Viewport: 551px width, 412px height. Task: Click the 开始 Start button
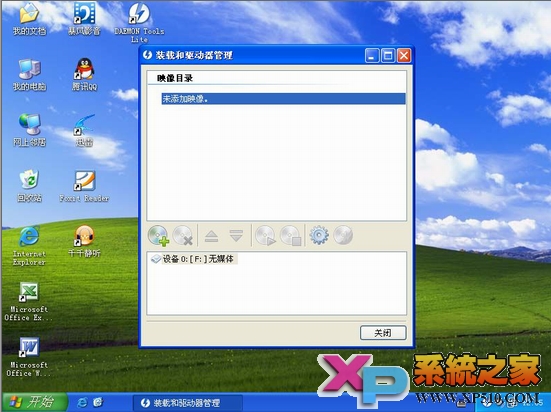coord(34,402)
